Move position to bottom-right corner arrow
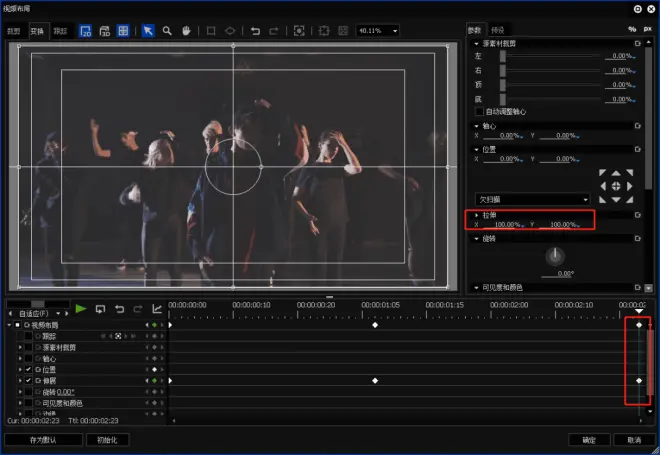Viewport: 660px width, 455px height. tap(630, 200)
